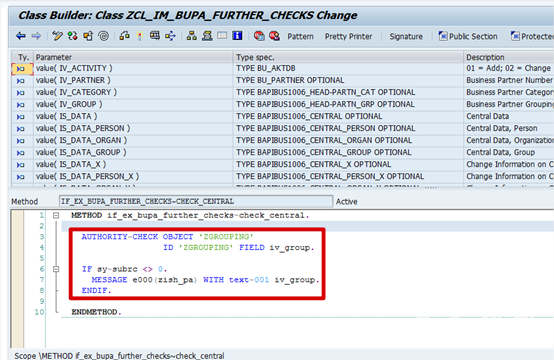Open the Where-Used List icon
This screenshot has height=360, width=554.
coord(170,36)
